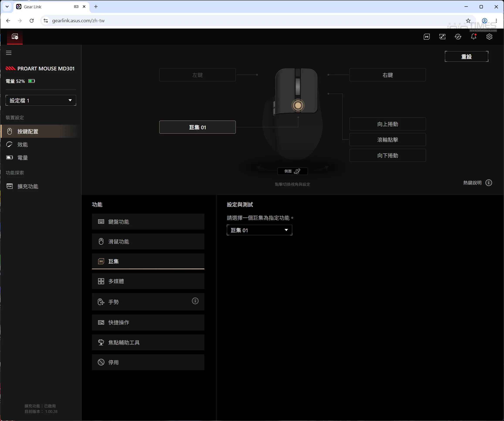
Task: Select the 向下捲動 scroll assignment
Action: pos(388,155)
